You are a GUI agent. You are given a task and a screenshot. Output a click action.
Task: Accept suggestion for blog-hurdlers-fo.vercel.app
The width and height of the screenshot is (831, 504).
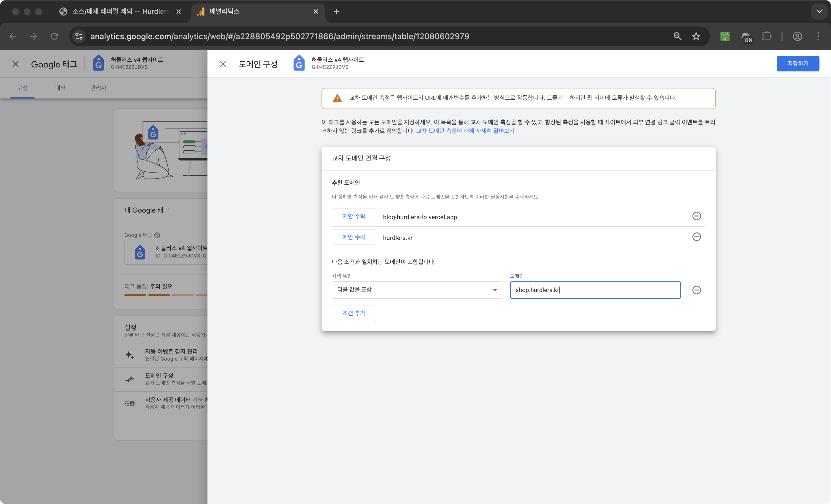354,217
